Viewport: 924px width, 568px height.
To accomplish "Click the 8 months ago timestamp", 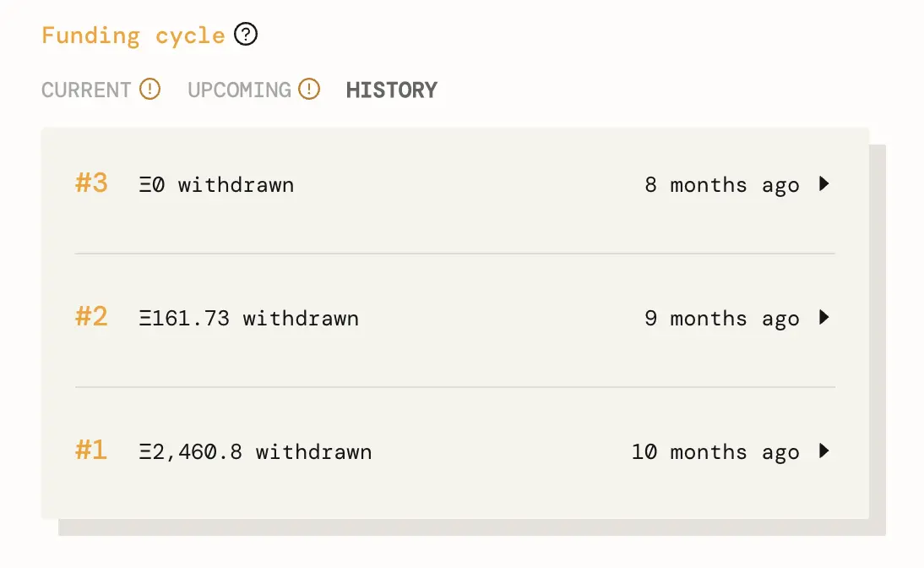I will pyautogui.click(x=723, y=184).
